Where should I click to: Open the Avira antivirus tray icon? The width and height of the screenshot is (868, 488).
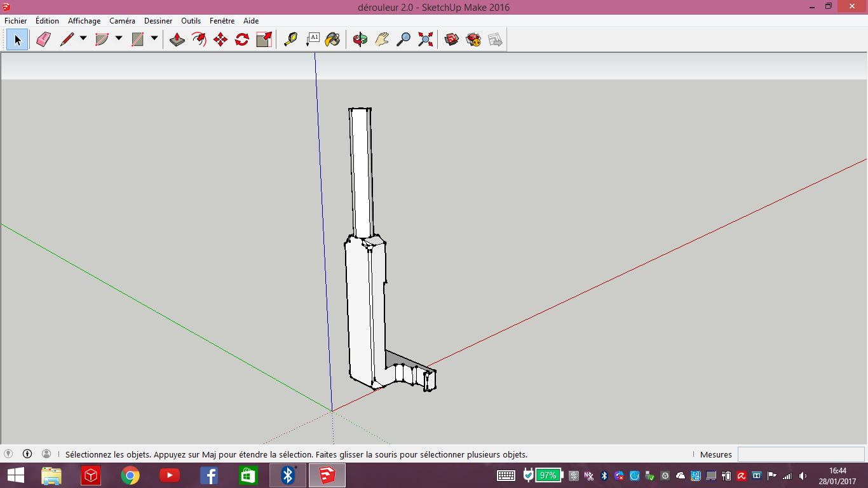pyautogui.click(x=742, y=475)
